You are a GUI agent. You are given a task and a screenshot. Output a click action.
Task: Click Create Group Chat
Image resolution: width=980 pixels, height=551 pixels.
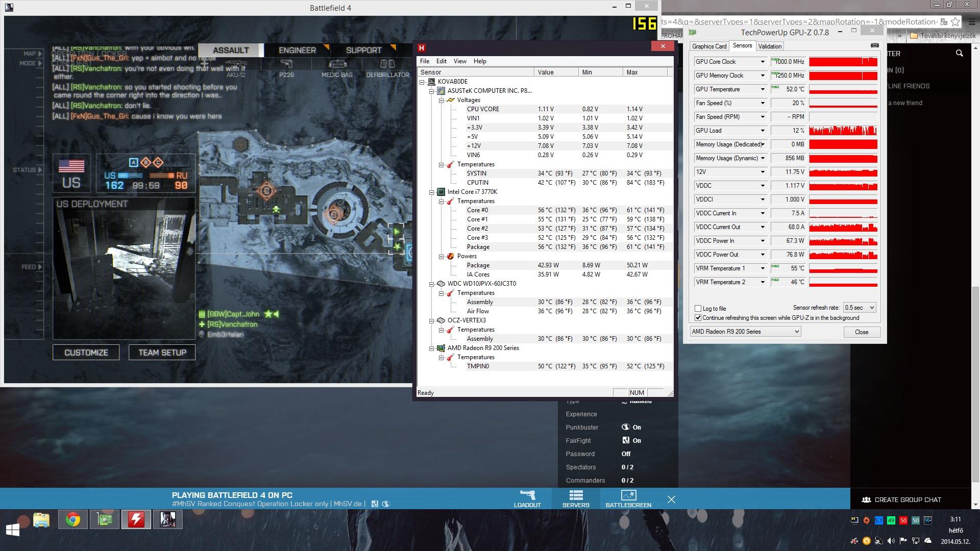pos(908,500)
